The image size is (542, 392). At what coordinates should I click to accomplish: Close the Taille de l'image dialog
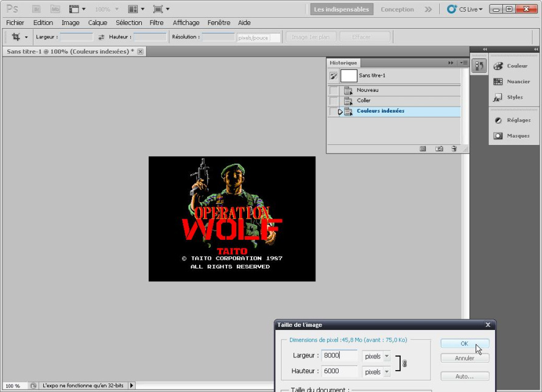point(488,324)
